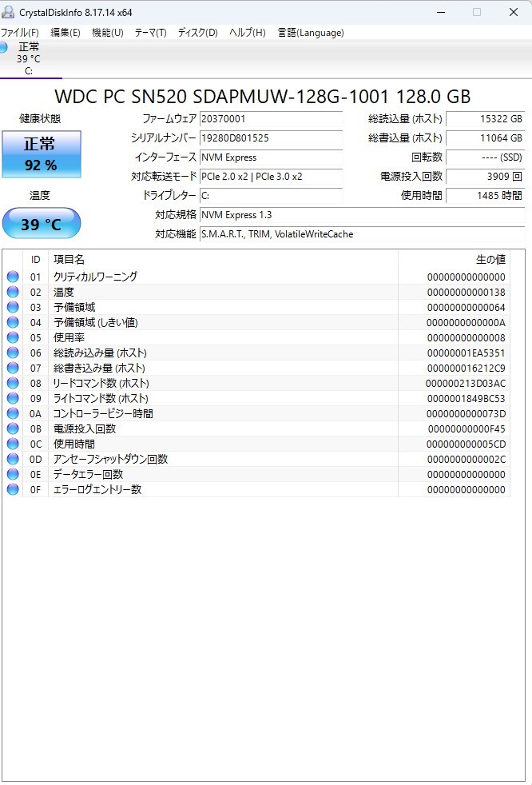Open the 機能(U) menu

[x=108, y=33]
